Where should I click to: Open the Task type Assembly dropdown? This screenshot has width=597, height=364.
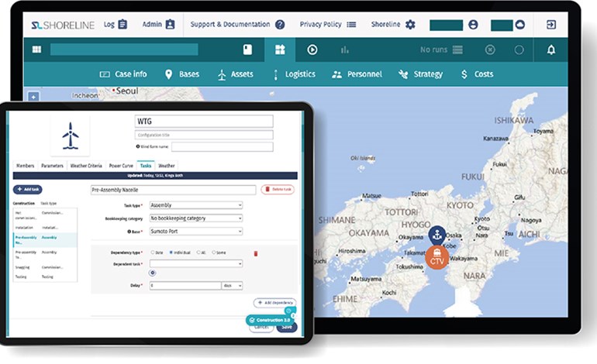[x=195, y=205]
